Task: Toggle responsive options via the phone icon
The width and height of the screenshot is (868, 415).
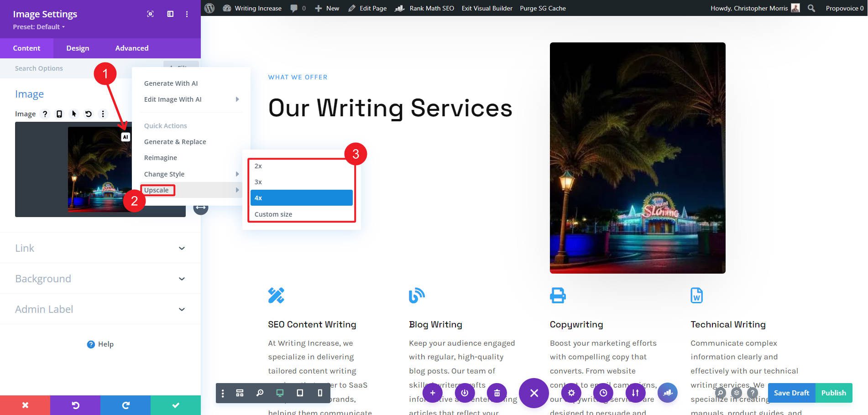Action: tap(59, 114)
